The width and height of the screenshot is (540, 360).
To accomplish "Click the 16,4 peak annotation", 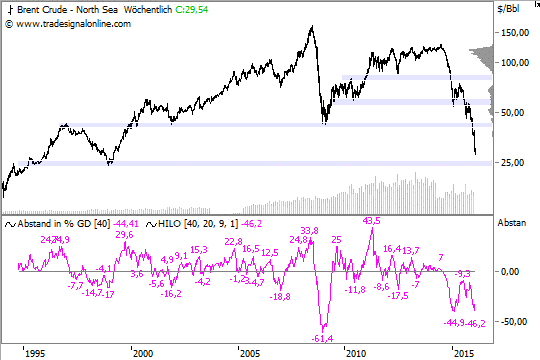I will (x=392, y=249).
